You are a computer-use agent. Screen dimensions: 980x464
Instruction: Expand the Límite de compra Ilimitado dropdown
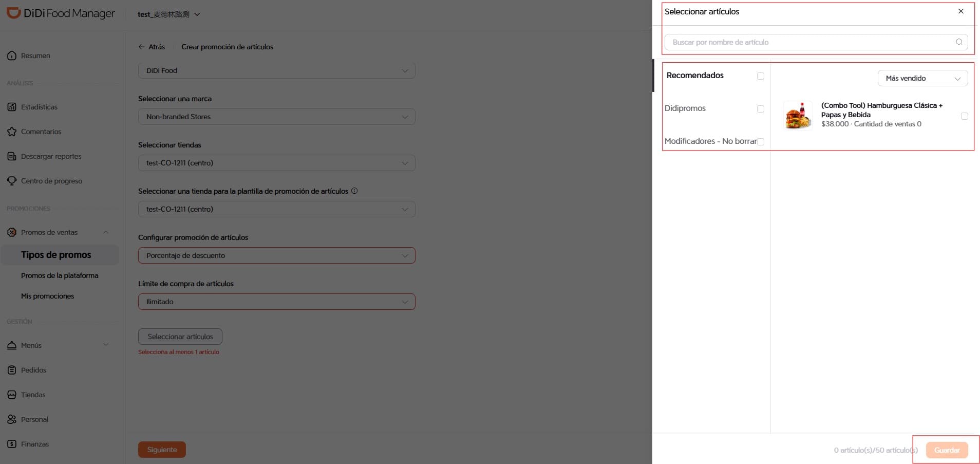pyautogui.click(x=276, y=302)
